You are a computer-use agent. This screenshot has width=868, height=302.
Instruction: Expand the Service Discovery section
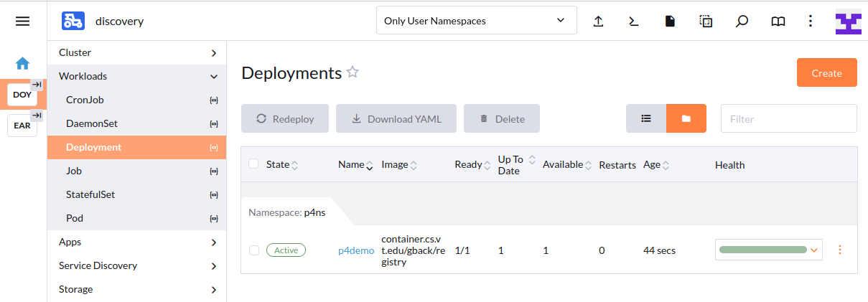click(x=136, y=265)
